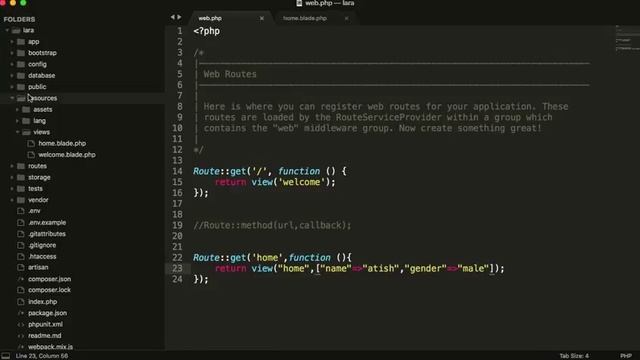The width and height of the screenshot is (640, 360).
Task: Open the package.json file
Action: (x=47, y=313)
